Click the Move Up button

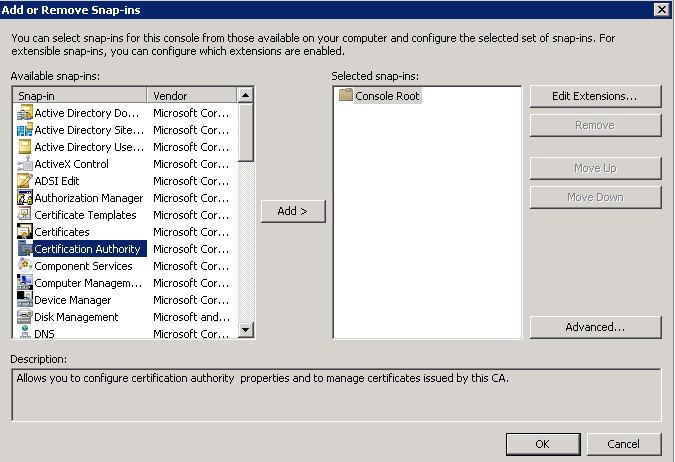[595, 168]
